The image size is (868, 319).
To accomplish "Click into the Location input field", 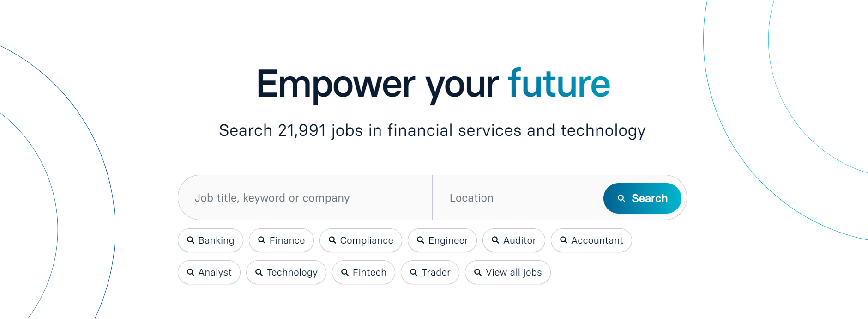I will click(517, 198).
